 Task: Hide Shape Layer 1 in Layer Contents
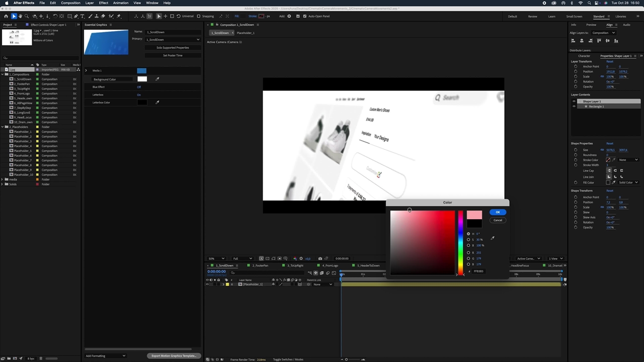(x=574, y=101)
